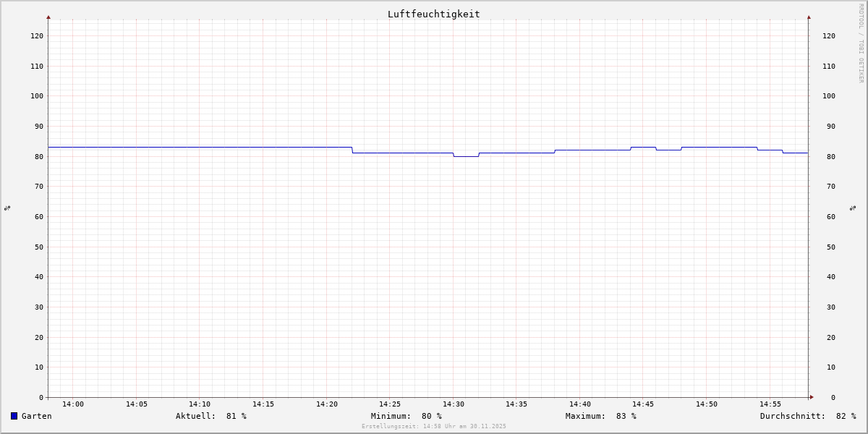Click the 14:00 time axis label
The width and height of the screenshot is (868, 434).
[73, 404]
